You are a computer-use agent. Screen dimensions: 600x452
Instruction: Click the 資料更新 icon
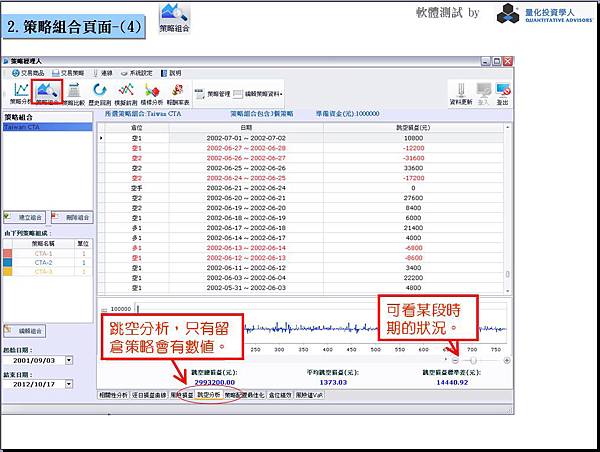[461, 94]
